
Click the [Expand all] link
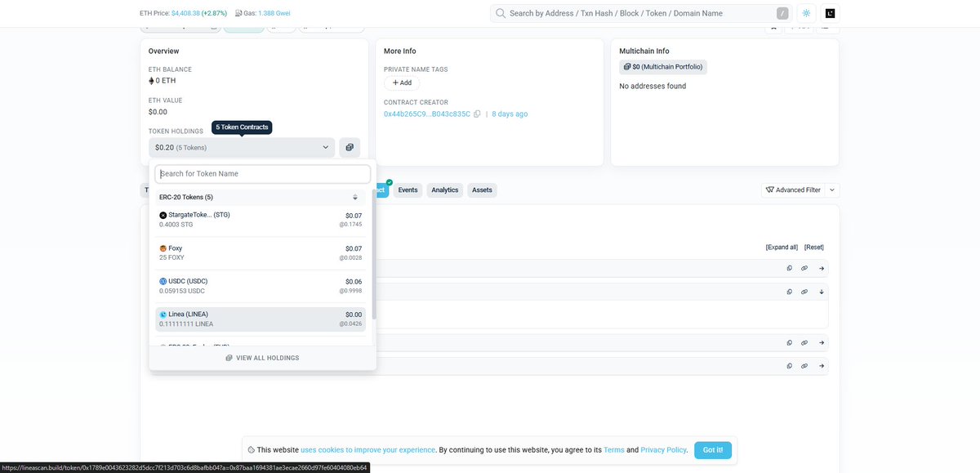(782, 247)
